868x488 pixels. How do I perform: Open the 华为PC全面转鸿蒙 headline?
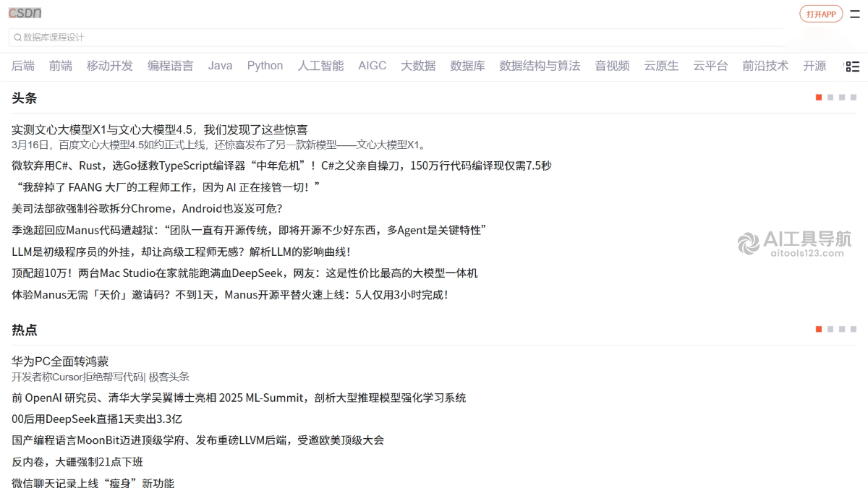tap(60, 361)
